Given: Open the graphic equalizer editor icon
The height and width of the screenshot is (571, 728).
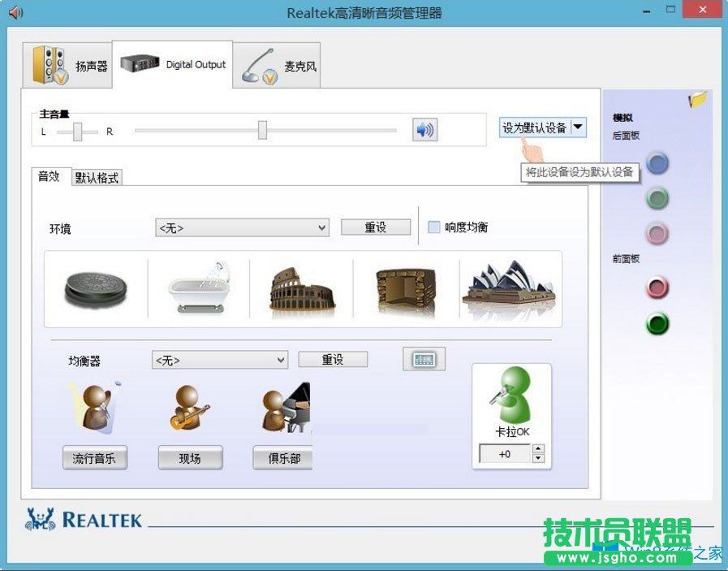Looking at the screenshot, I should [424, 358].
